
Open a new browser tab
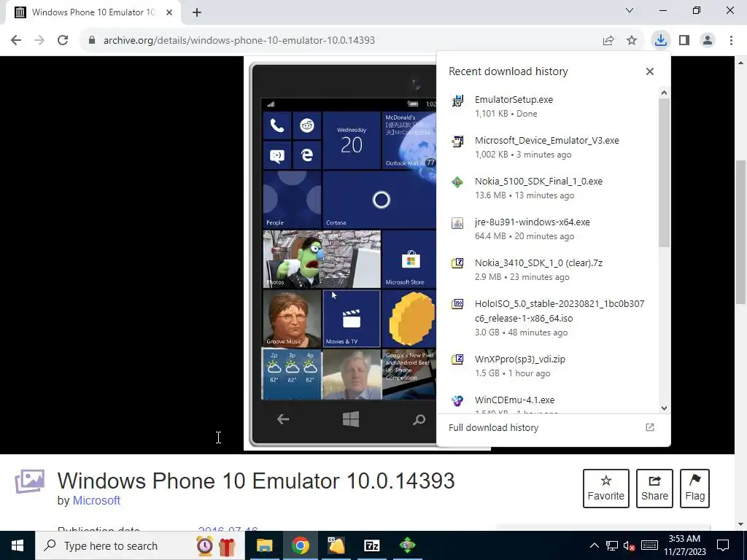[197, 12]
